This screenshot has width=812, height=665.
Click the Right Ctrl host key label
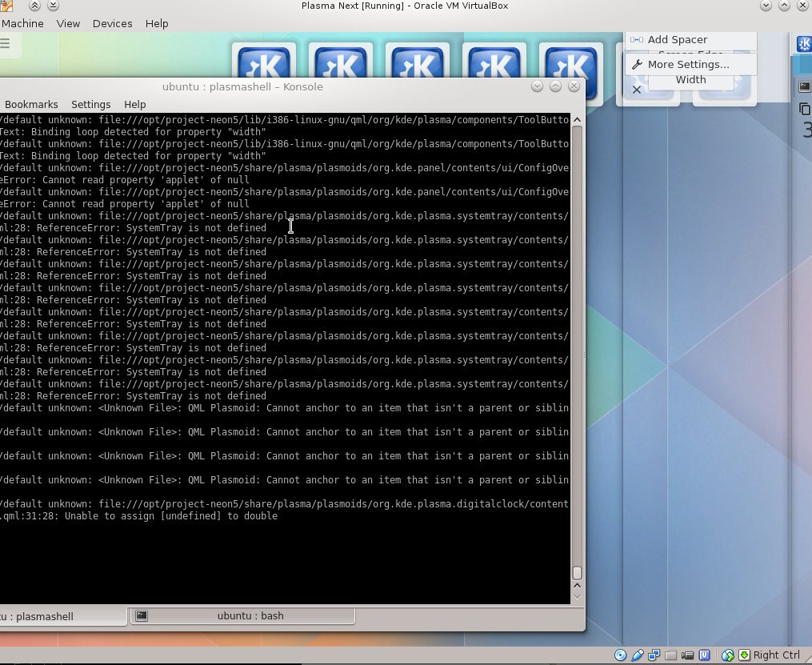776,655
